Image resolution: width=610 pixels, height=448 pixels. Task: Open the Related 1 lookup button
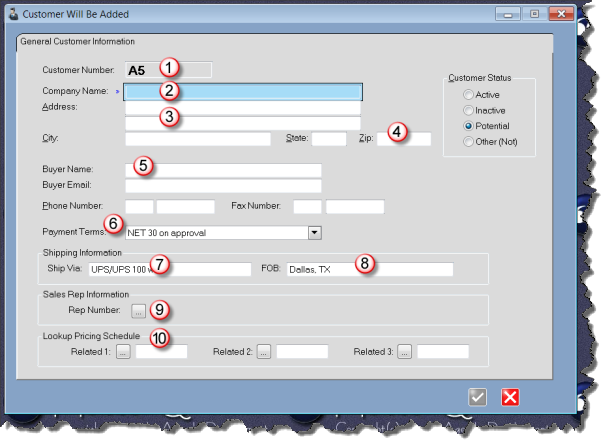pos(123,352)
